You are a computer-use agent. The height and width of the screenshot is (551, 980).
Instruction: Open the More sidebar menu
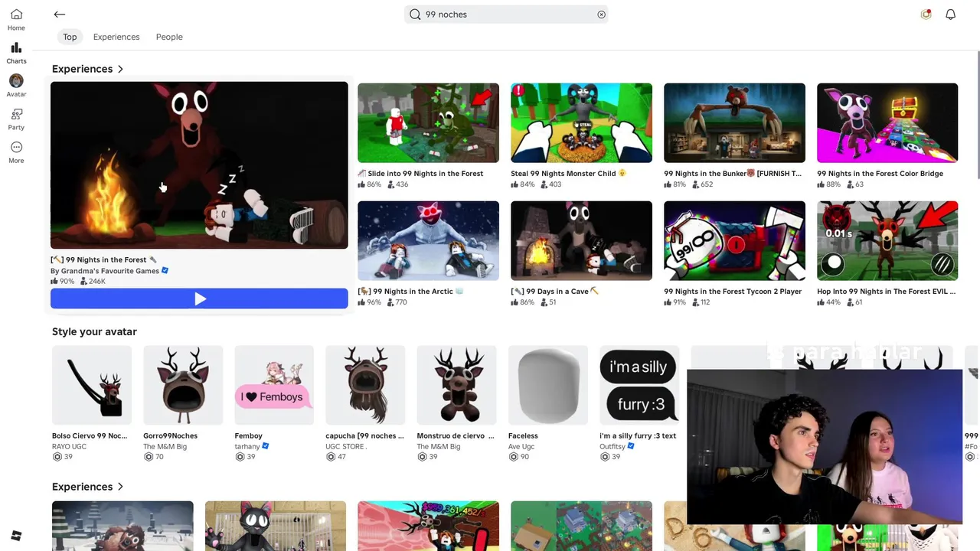[16, 152]
